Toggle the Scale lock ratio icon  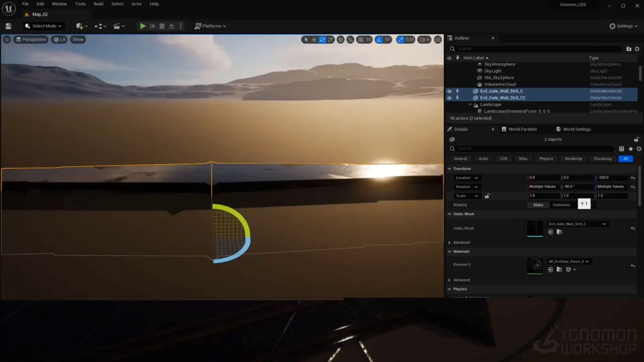(487, 196)
